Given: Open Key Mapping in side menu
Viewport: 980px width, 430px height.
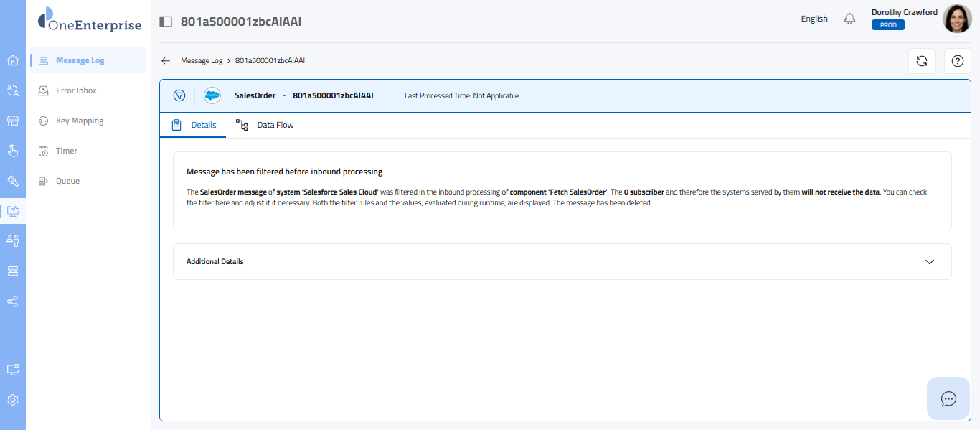Looking at the screenshot, I should tap(80, 121).
